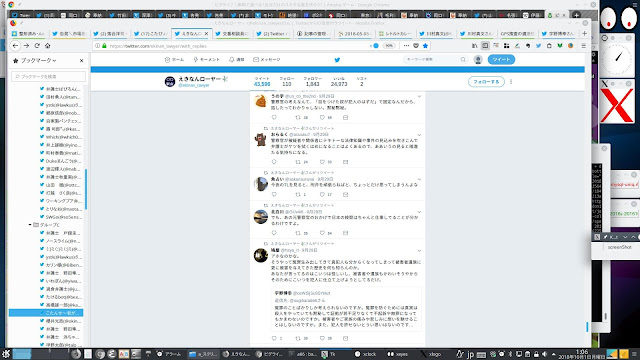Open the quoted 宇野博幸 tweet
The width and height of the screenshot is (640, 360).
(346, 309)
